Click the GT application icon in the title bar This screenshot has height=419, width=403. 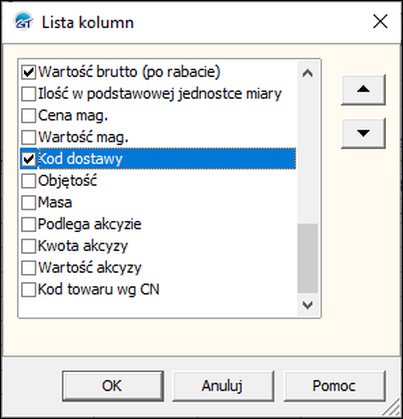click(23, 21)
